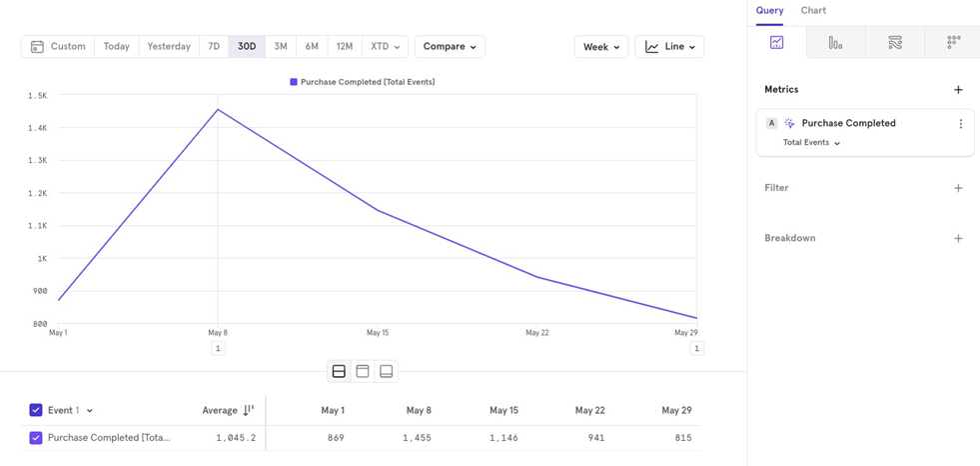980x466 pixels.
Task: Choose the Flows report icon
Action: pyautogui.click(x=894, y=43)
